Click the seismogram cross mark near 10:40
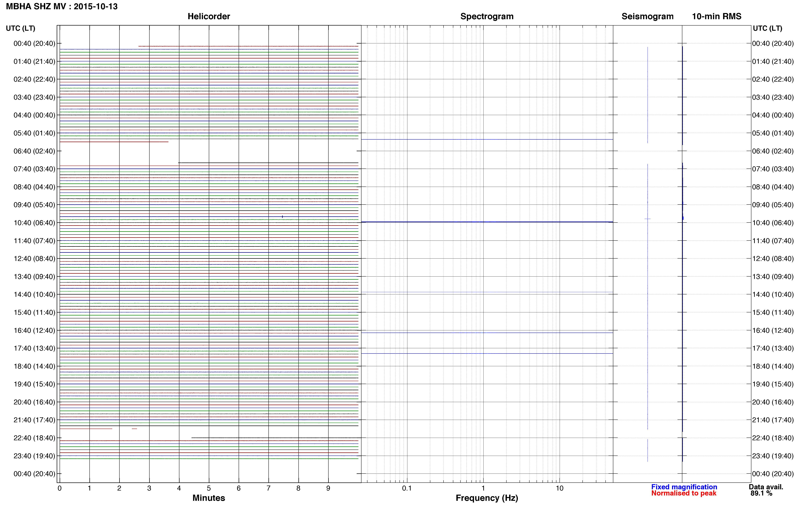The height and width of the screenshot is (508, 812). click(648, 219)
